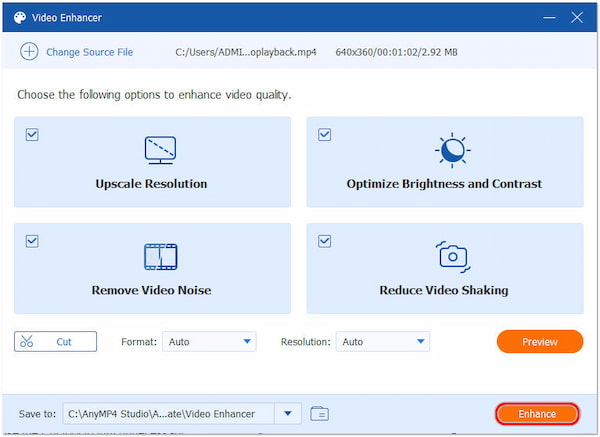
Task: Untick the Reduce Video Shaking checkbox
Action: pyautogui.click(x=324, y=240)
